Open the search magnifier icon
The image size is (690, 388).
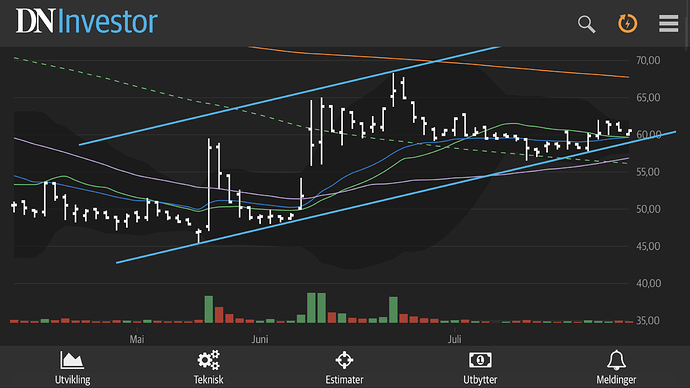click(x=586, y=24)
